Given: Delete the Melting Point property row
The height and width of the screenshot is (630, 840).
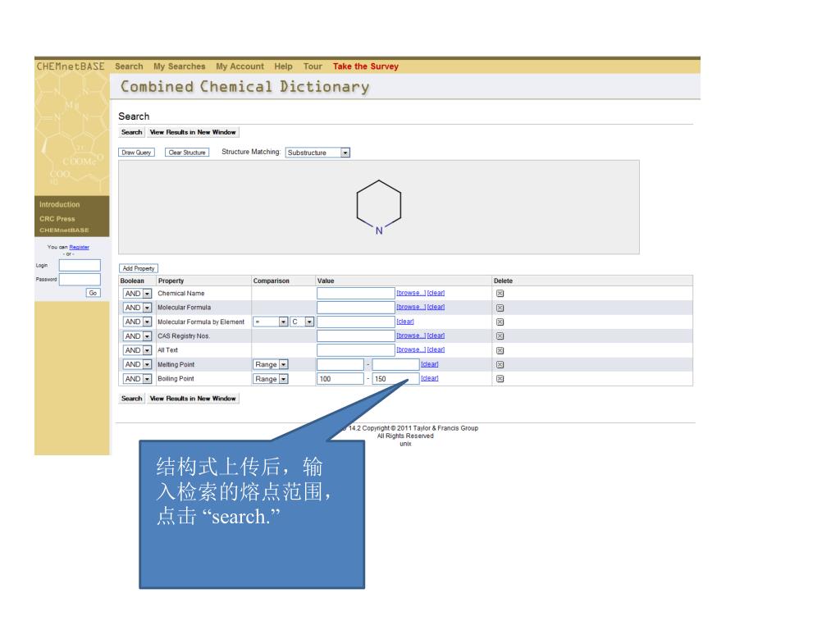Looking at the screenshot, I should click(x=500, y=364).
